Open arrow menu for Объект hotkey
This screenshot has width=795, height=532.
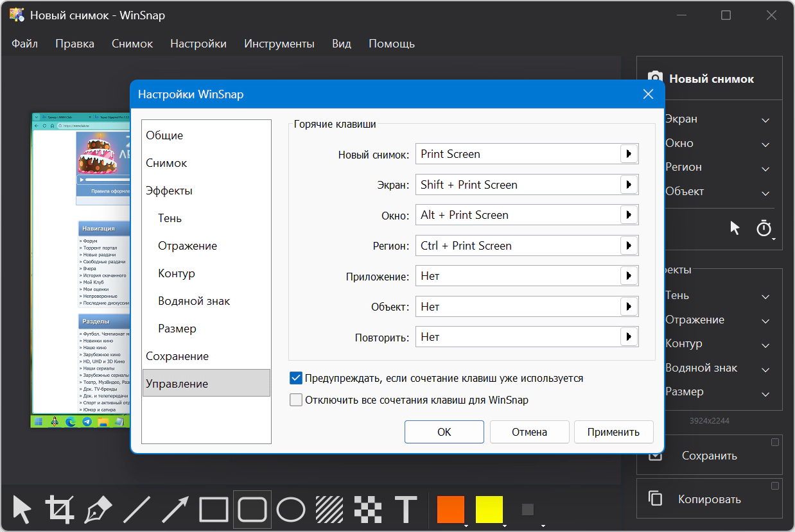pyautogui.click(x=629, y=307)
